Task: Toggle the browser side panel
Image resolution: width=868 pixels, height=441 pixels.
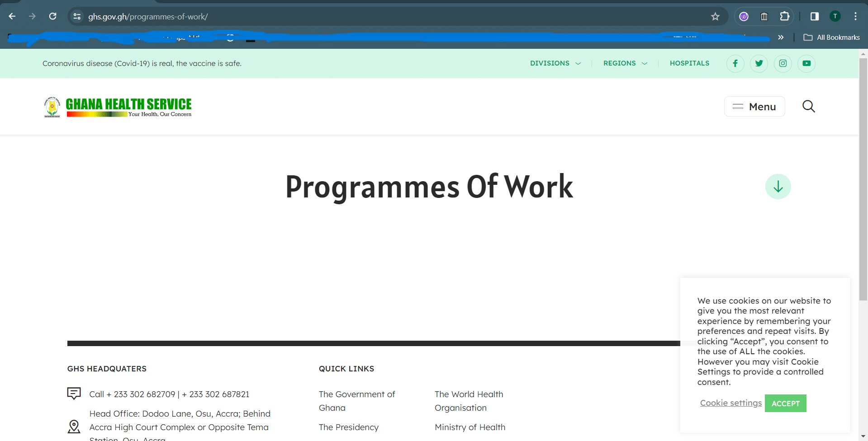Action: point(814,17)
